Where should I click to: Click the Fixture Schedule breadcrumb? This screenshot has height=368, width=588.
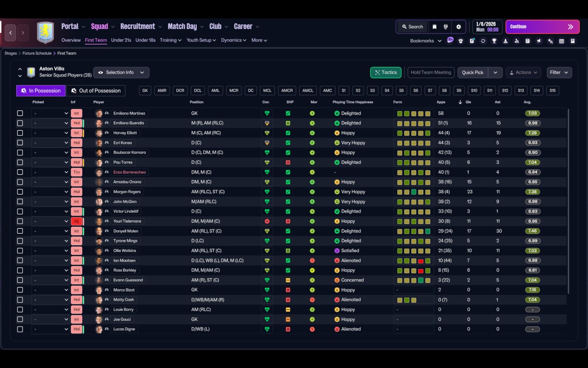coord(37,53)
